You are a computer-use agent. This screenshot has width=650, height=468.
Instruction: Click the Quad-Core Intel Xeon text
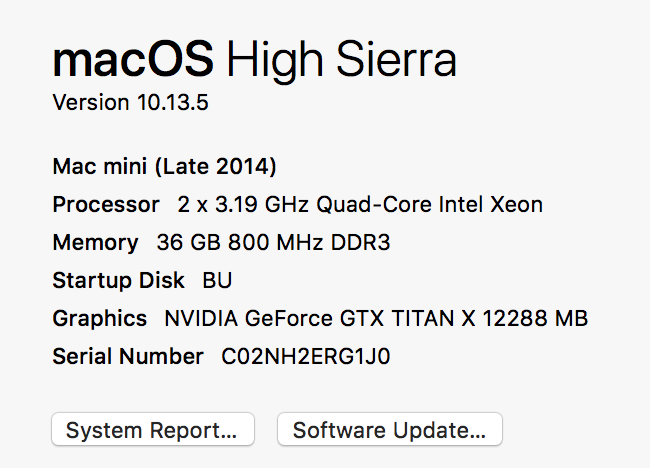coord(429,205)
